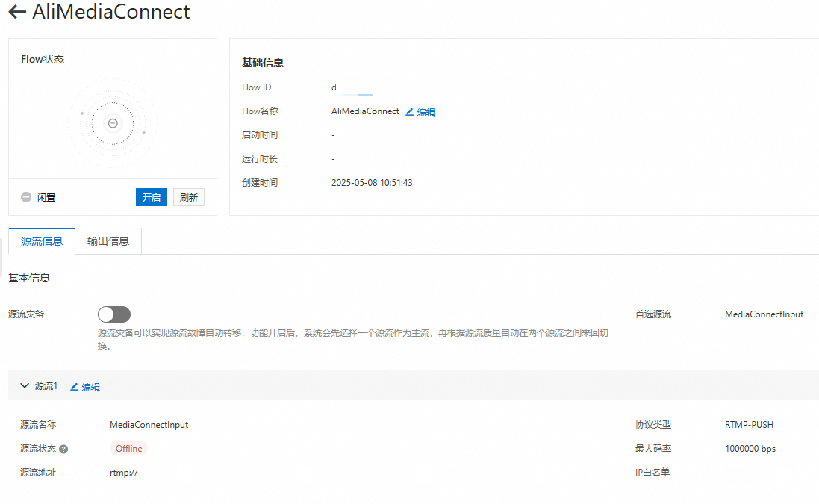Select the Offline status badge
This screenshot has height=504, width=819.
click(x=128, y=448)
